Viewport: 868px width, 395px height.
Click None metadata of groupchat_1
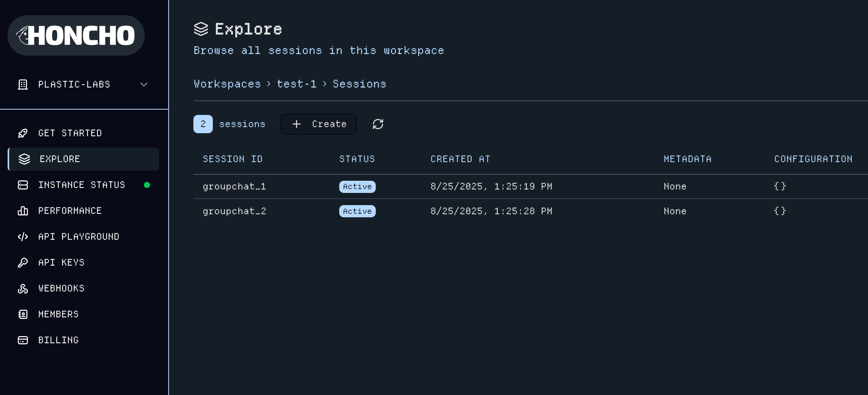(675, 186)
